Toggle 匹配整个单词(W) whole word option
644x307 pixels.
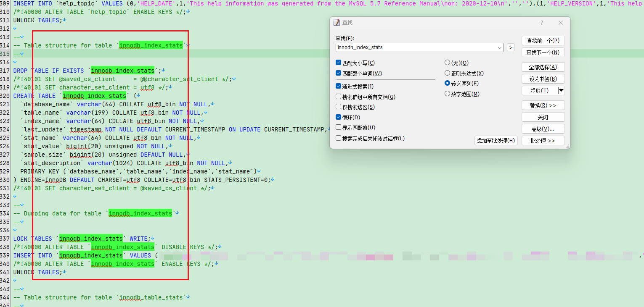click(359, 73)
